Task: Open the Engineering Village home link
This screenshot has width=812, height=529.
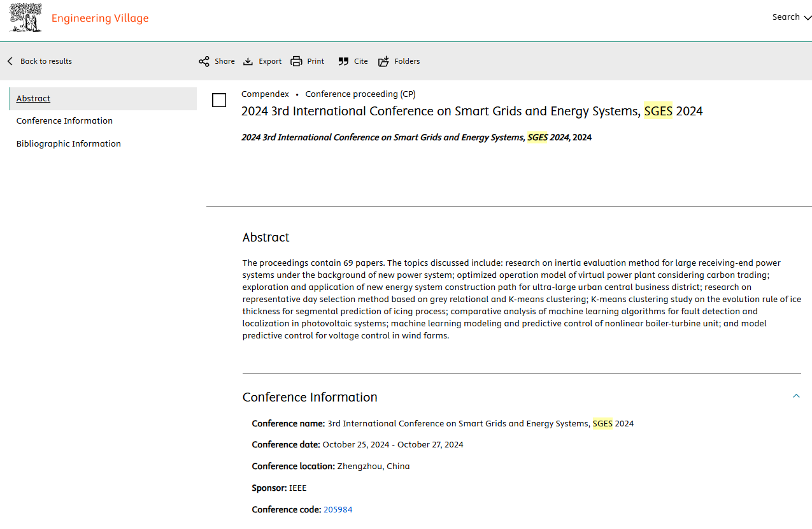Action: coord(100,18)
